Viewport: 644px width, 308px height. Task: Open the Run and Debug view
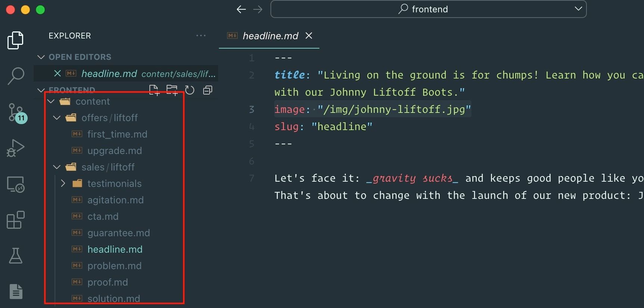[15, 148]
